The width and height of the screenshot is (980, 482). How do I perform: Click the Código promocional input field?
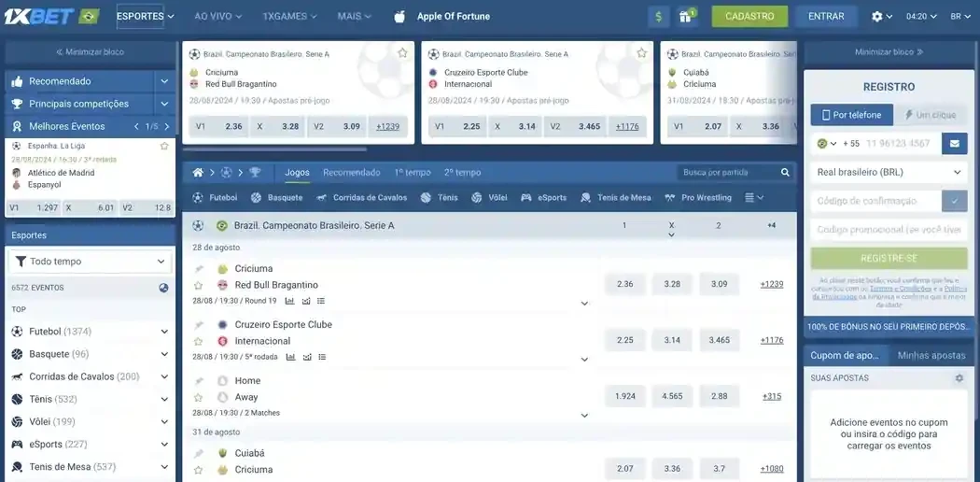pos(889,230)
